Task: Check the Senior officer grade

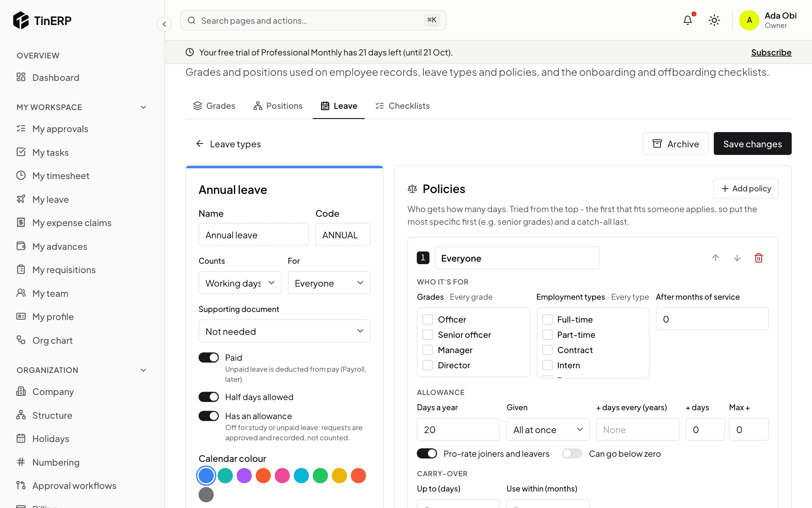Action: 428,335
